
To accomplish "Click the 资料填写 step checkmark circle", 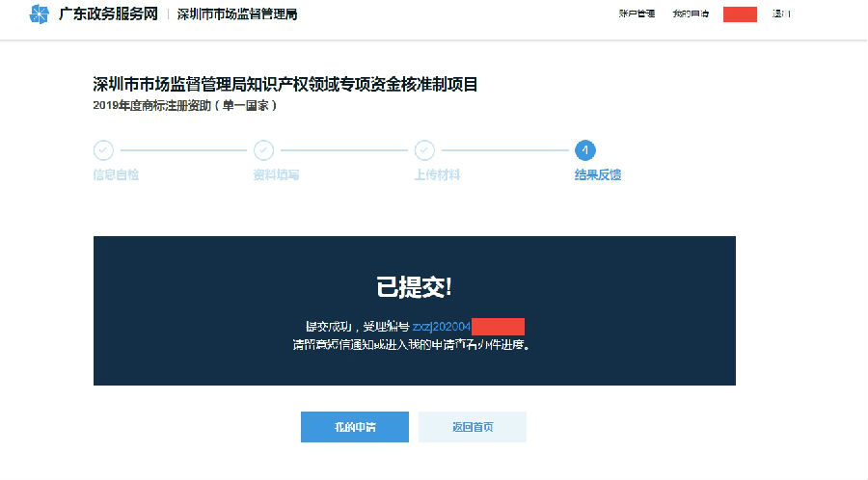I will click(x=263, y=150).
